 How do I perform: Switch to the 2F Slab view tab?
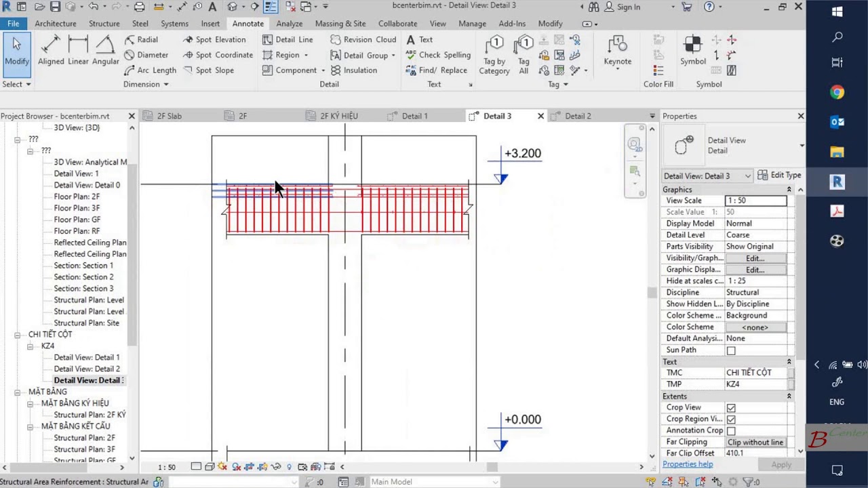[x=170, y=116]
